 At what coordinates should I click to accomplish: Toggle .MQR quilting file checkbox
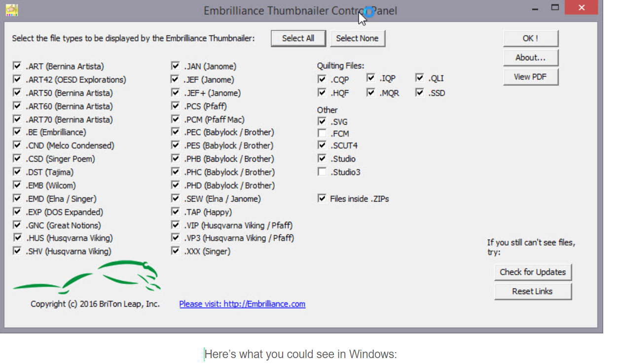[x=371, y=92]
